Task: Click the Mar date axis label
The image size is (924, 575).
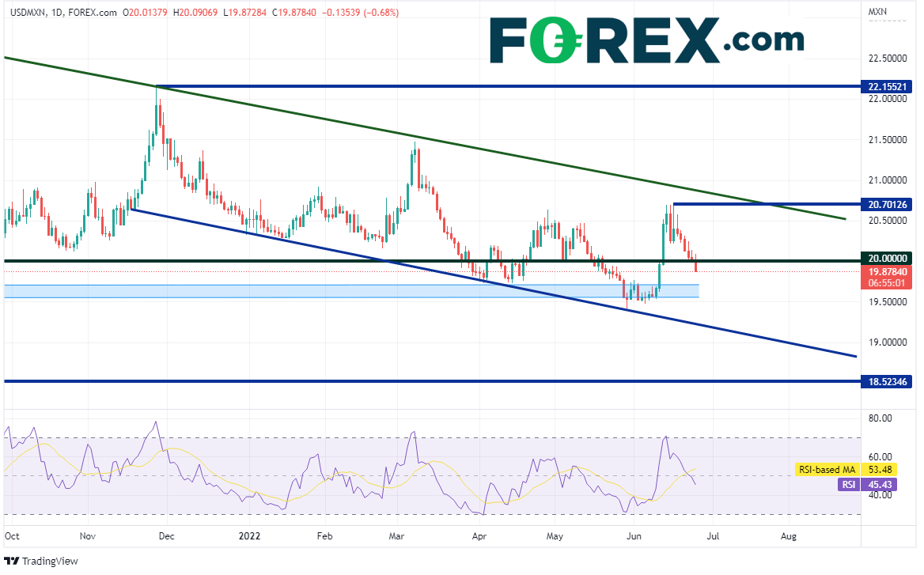Action: [x=396, y=536]
